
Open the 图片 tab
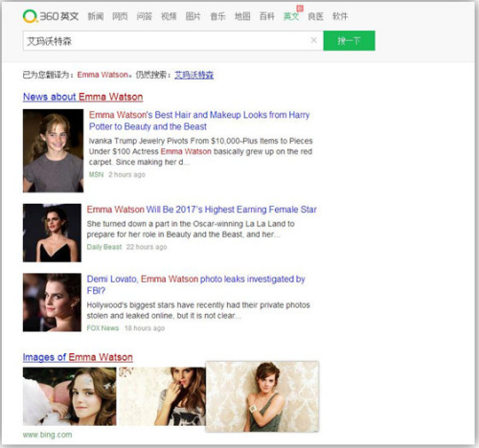coord(194,16)
